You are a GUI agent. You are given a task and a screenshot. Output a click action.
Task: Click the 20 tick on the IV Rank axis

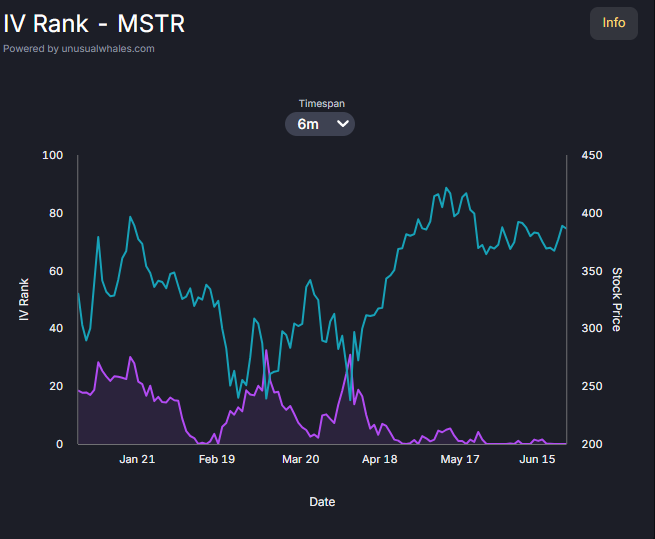(x=56, y=386)
